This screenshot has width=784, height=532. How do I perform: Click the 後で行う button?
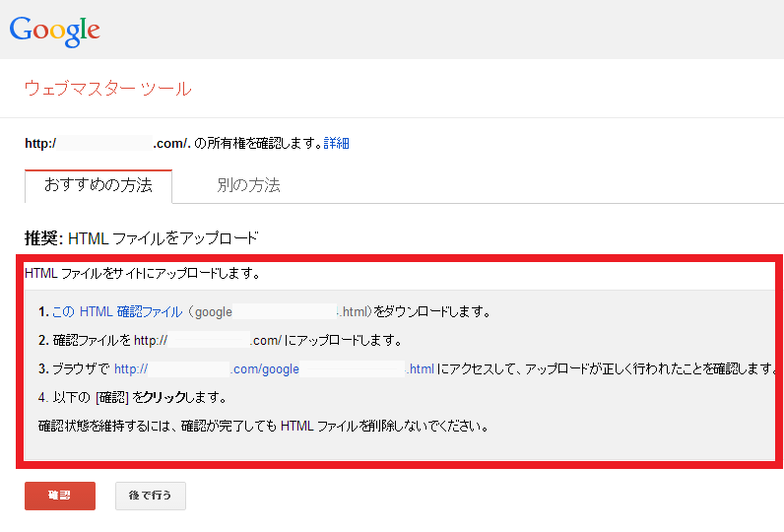(x=151, y=496)
